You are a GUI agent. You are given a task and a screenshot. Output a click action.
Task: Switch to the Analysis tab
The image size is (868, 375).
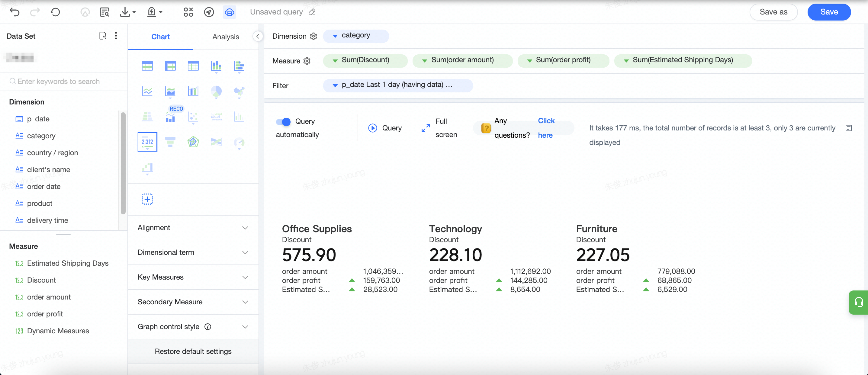click(225, 37)
